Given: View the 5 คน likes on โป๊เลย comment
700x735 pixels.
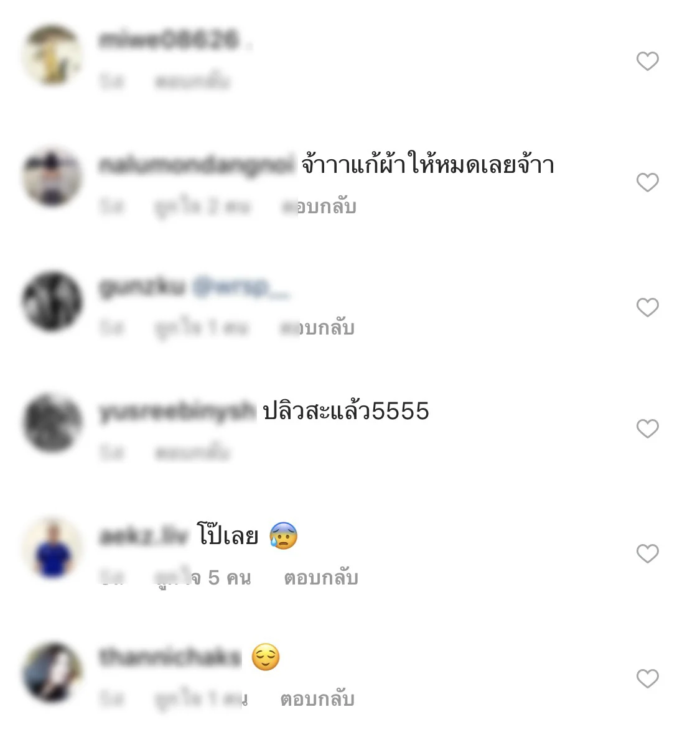Looking at the screenshot, I should coord(203,578).
